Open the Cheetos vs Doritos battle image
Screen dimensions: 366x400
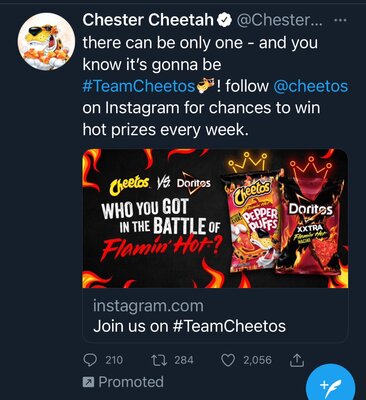tap(215, 218)
